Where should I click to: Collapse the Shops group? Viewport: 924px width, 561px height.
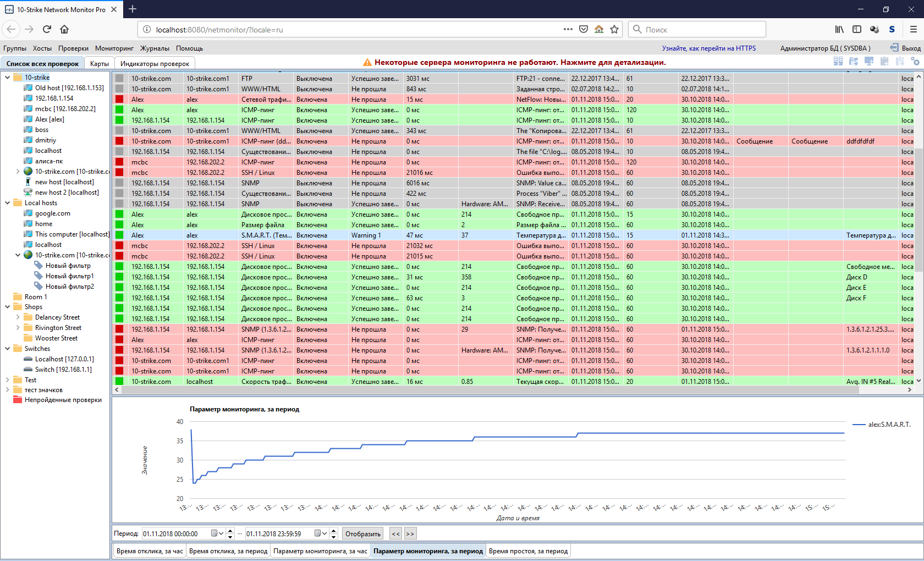pos(7,307)
